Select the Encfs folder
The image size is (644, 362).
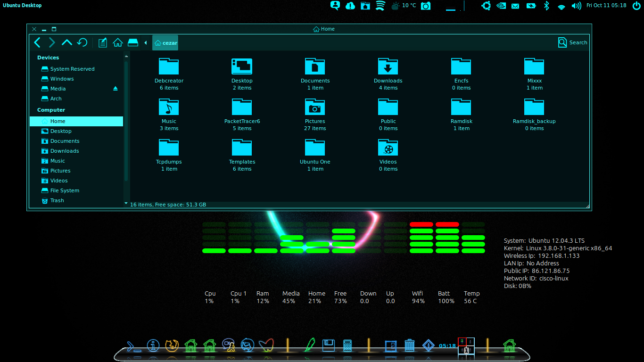click(461, 74)
